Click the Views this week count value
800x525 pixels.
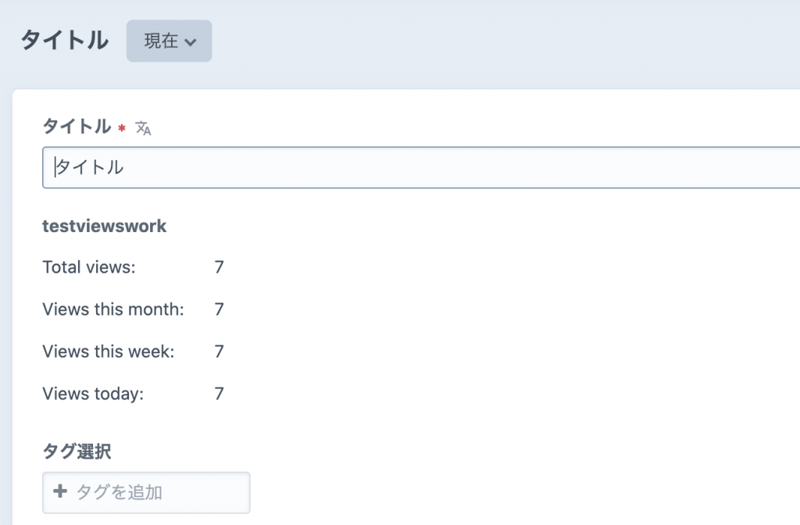tap(219, 351)
